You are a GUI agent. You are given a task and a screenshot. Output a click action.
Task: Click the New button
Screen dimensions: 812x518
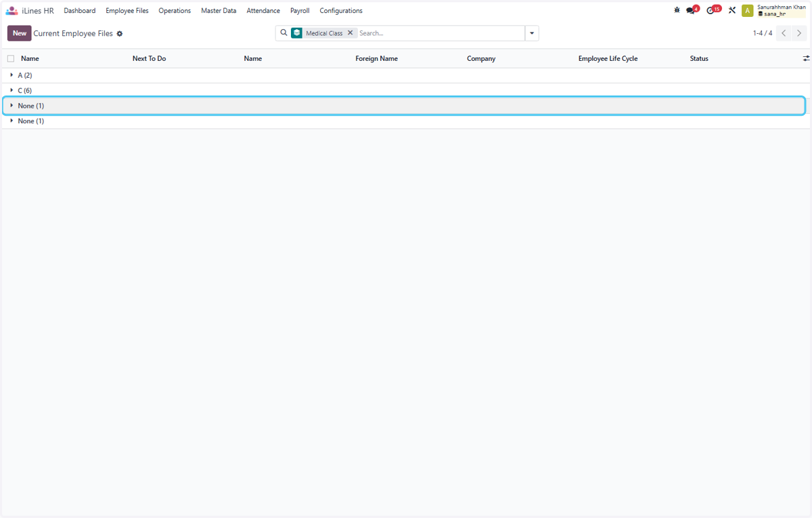(20, 33)
